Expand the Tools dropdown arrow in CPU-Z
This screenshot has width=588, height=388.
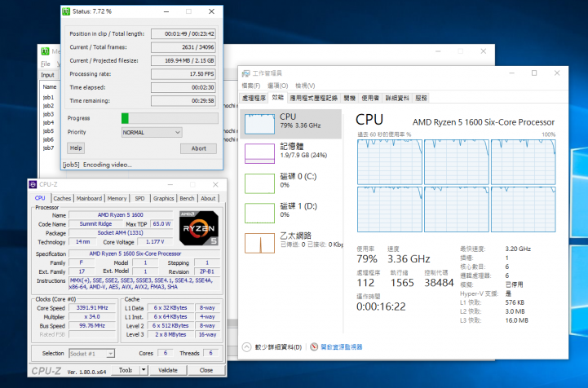point(144,370)
